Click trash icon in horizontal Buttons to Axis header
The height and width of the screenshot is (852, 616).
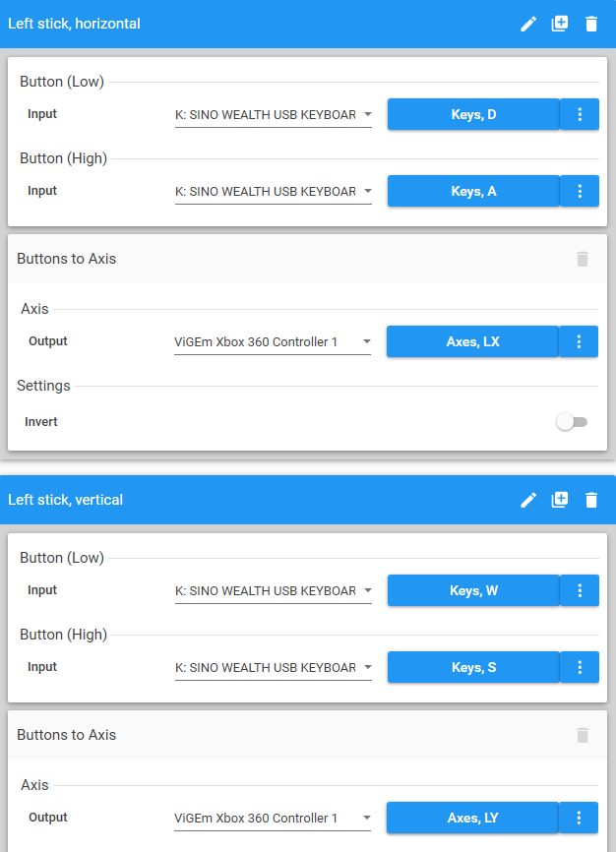(x=583, y=259)
